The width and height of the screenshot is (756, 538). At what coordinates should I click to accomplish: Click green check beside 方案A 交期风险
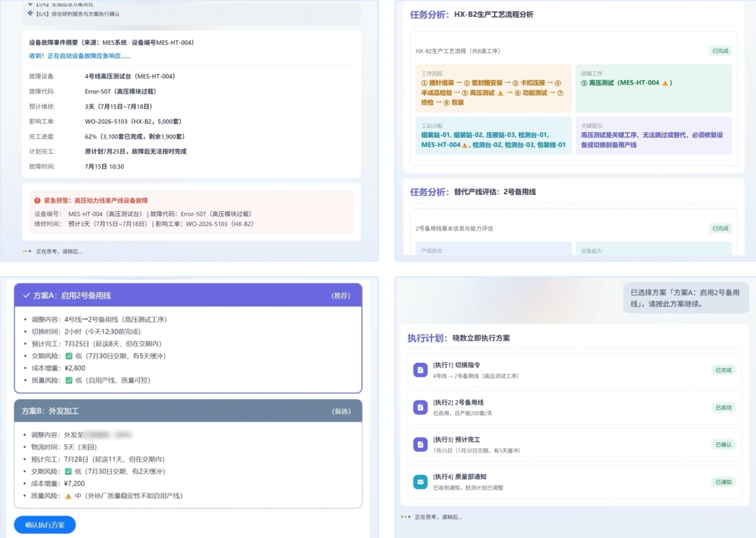[69, 356]
